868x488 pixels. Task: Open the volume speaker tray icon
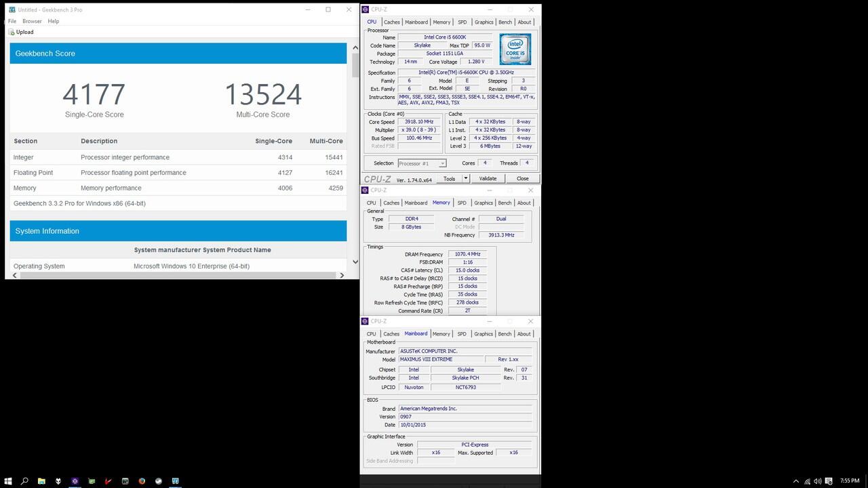point(818,481)
